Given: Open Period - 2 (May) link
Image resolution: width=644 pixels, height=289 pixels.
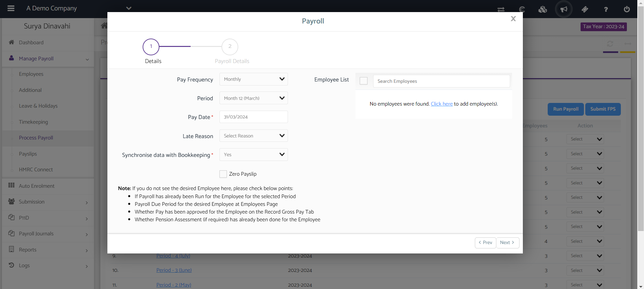Looking at the screenshot, I should click(174, 285).
